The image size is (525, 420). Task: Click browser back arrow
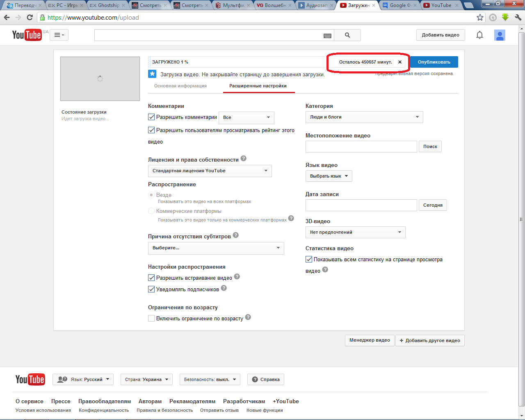coord(7,17)
